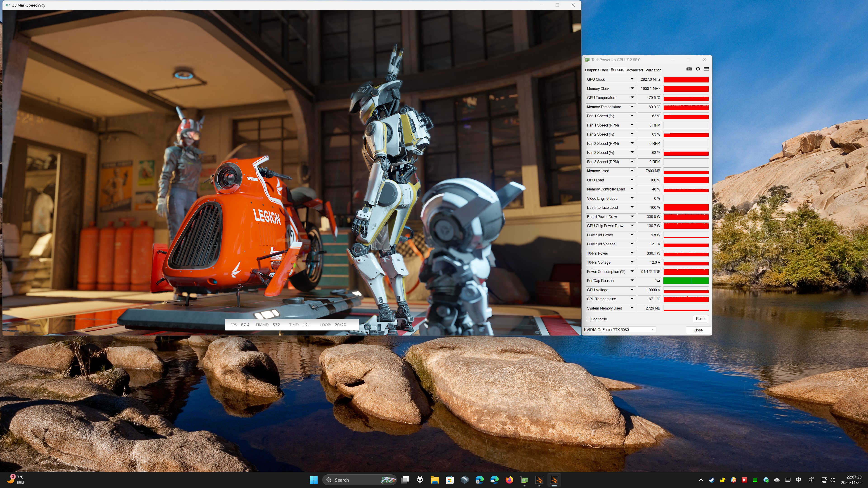
Task: Enable the Log to file checkbox
Action: [x=588, y=319]
